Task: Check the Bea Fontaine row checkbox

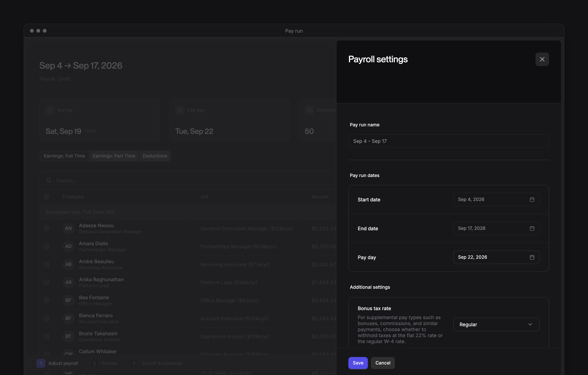Action: click(46, 300)
